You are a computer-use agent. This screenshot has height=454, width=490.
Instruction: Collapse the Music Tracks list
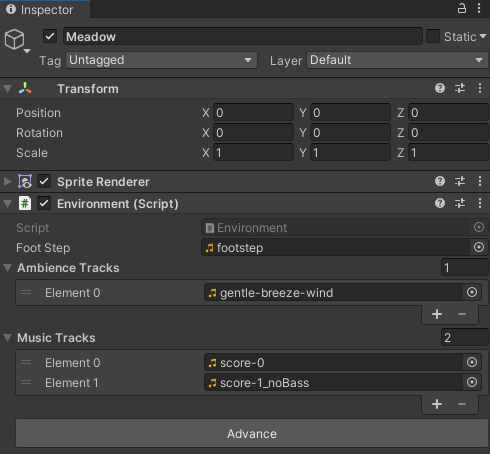pos(7,338)
